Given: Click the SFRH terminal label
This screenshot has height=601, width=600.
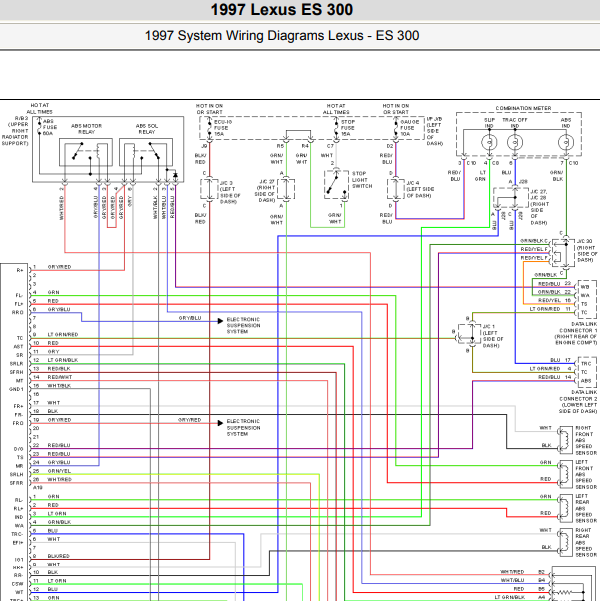Looking at the screenshot, I should [16, 372].
